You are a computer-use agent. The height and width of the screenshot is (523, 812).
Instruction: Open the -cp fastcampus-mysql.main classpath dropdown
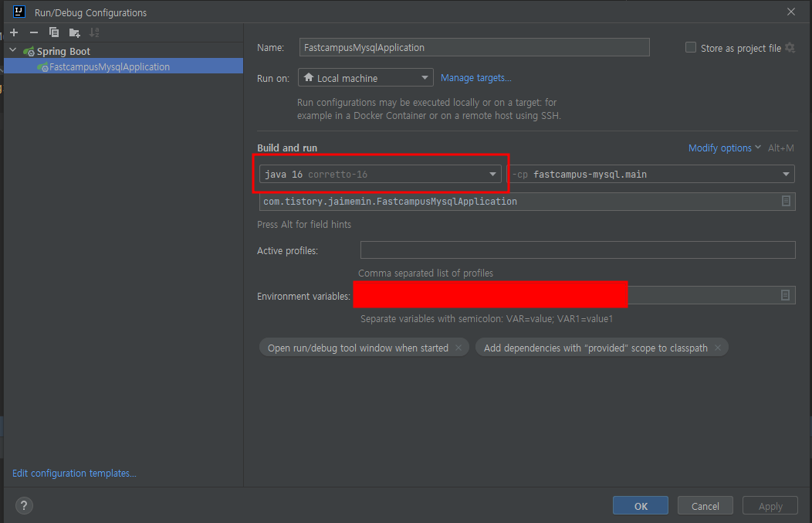click(x=651, y=174)
